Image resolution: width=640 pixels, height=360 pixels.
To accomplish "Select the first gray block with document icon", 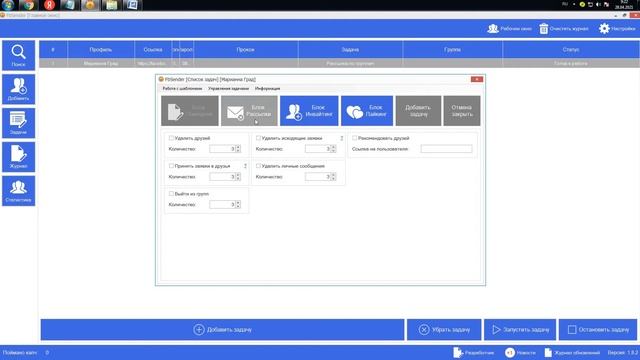I will click(x=190, y=111).
